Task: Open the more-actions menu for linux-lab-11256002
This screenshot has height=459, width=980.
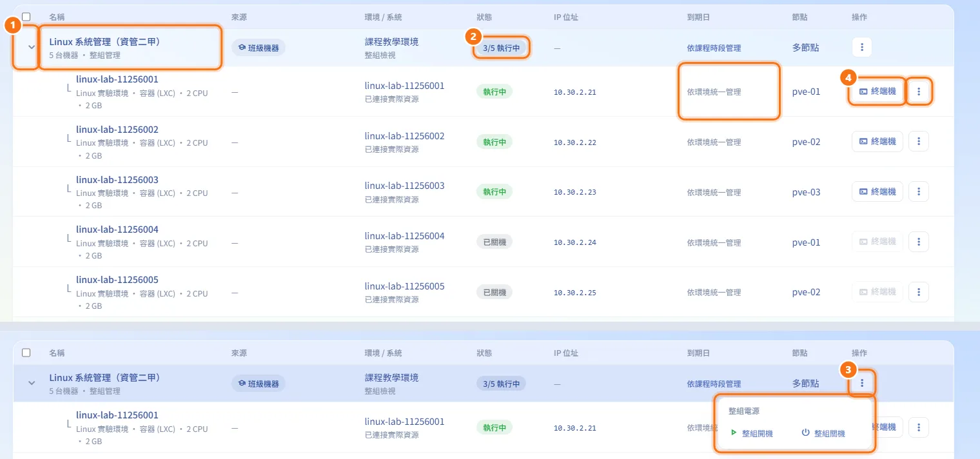Action: click(919, 141)
